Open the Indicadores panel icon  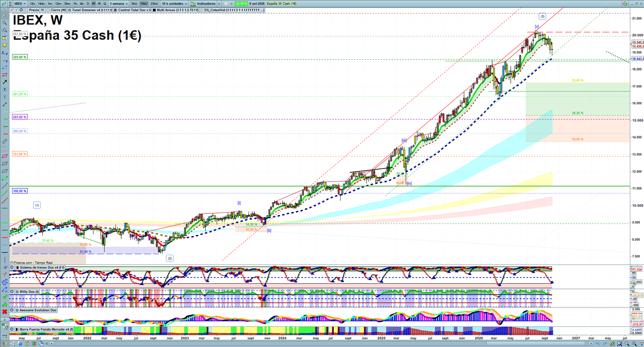[193, 4]
